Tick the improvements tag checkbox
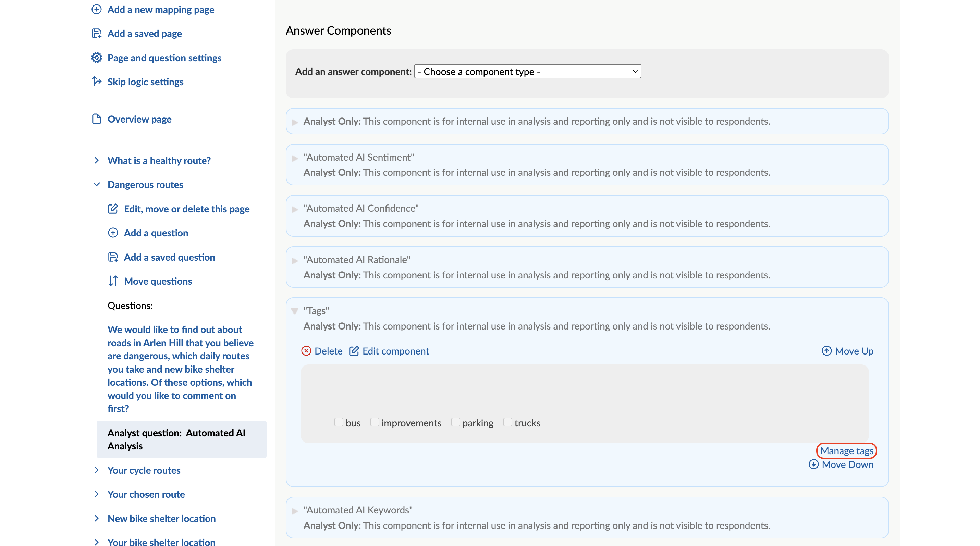 pos(375,422)
